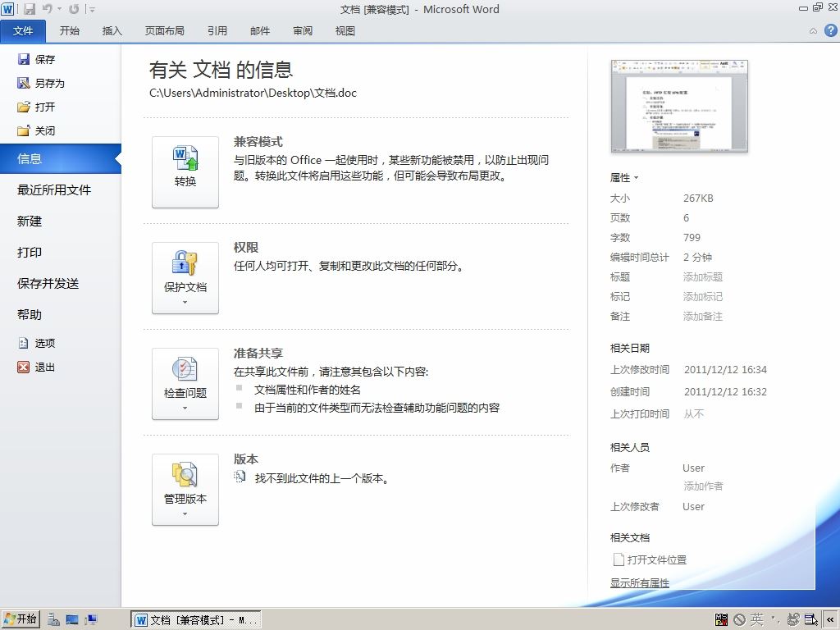The image size is (840, 630).
Task: Switch to the 开始 ribbon tab
Action: click(x=70, y=31)
